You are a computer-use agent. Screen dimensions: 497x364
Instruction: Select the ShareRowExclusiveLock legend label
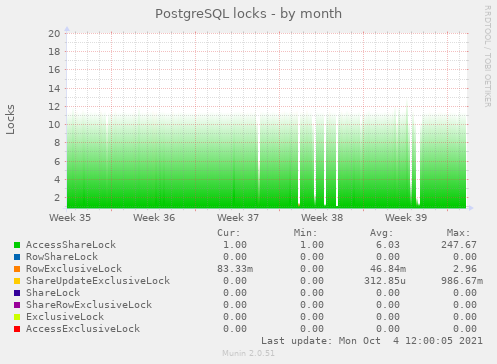tap(89, 305)
